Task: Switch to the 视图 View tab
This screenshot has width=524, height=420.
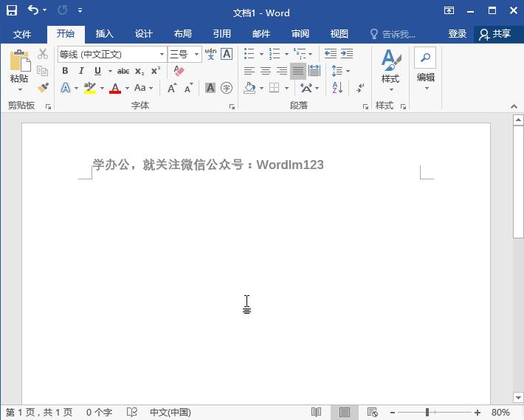Action: tap(339, 34)
